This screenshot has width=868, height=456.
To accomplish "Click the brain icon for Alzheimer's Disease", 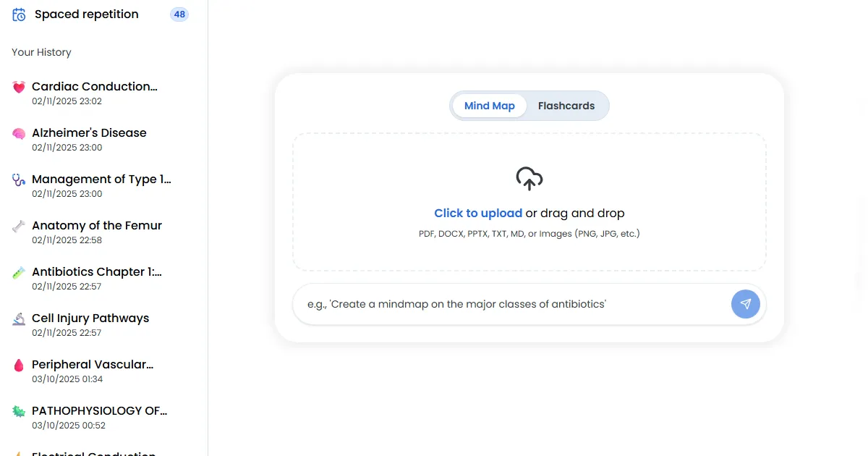I will (19, 134).
